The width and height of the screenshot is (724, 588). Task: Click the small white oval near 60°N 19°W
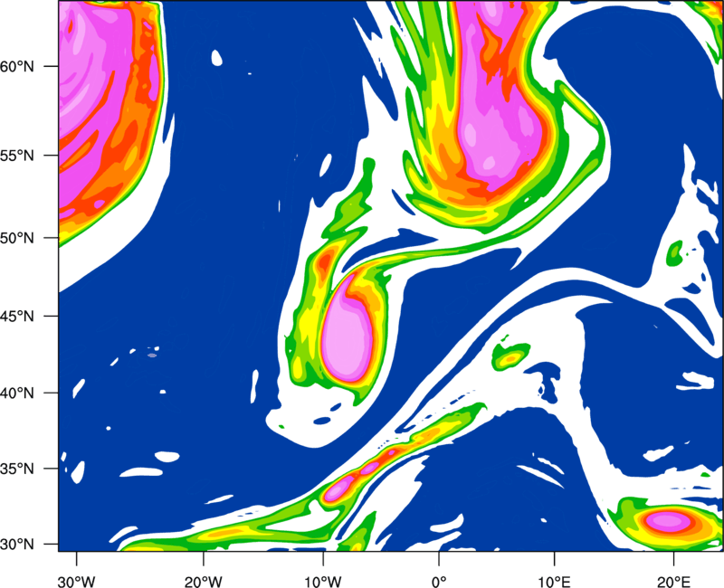click(216, 58)
